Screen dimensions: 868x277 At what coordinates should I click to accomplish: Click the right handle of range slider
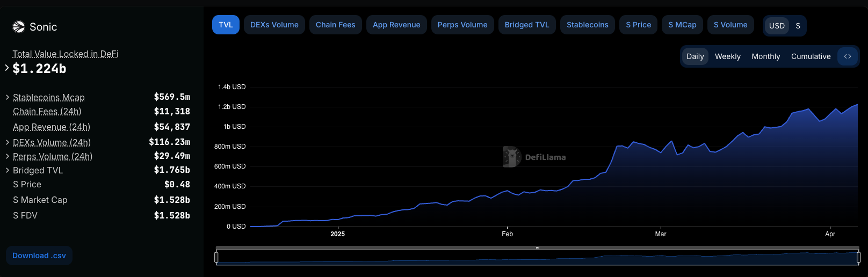click(x=858, y=258)
